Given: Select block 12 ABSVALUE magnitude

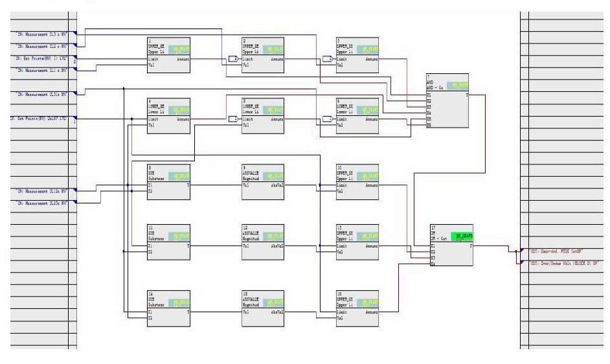Looking at the screenshot, I should [263, 242].
